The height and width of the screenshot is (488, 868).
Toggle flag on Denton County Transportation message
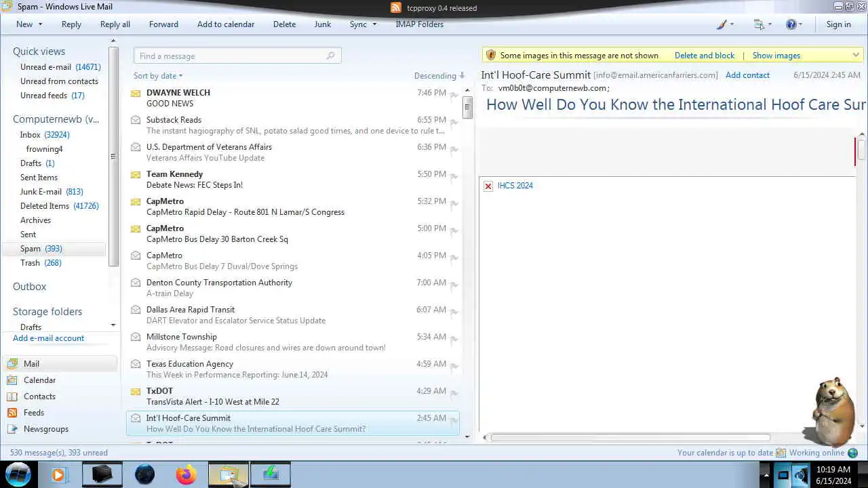(x=454, y=285)
